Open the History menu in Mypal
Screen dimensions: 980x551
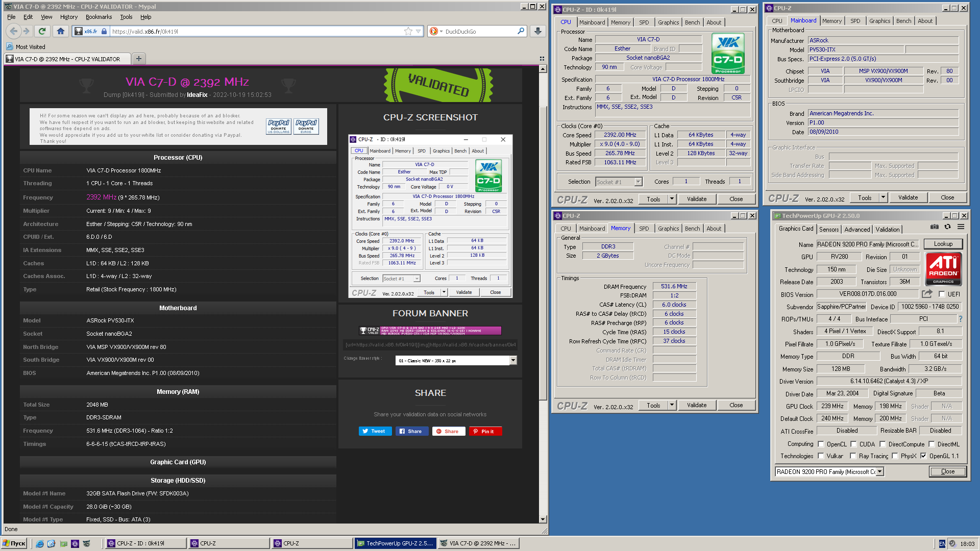click(x=69, y=17)
